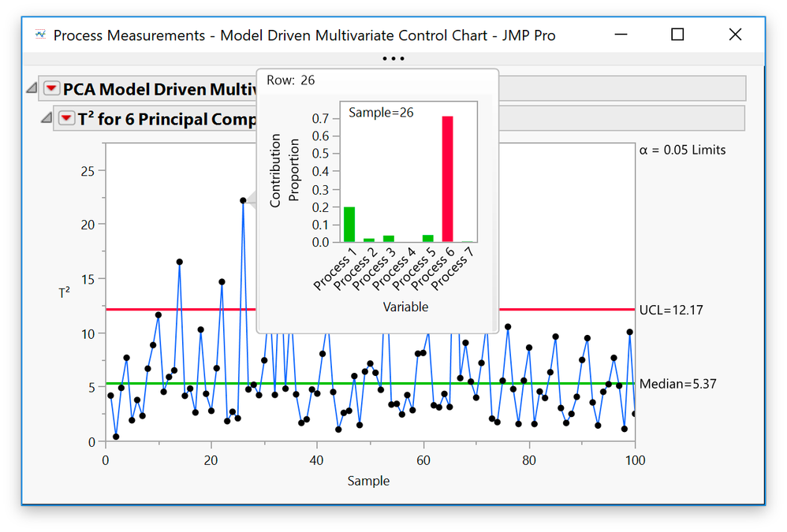Screen dimensions: 787x532
Task: Click the point above UCL near sample 22
Action: click(x=222, y=282)
